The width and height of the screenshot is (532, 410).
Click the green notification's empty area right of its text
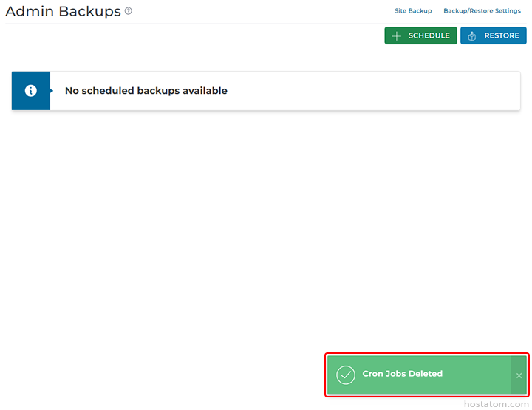point(477,375)
